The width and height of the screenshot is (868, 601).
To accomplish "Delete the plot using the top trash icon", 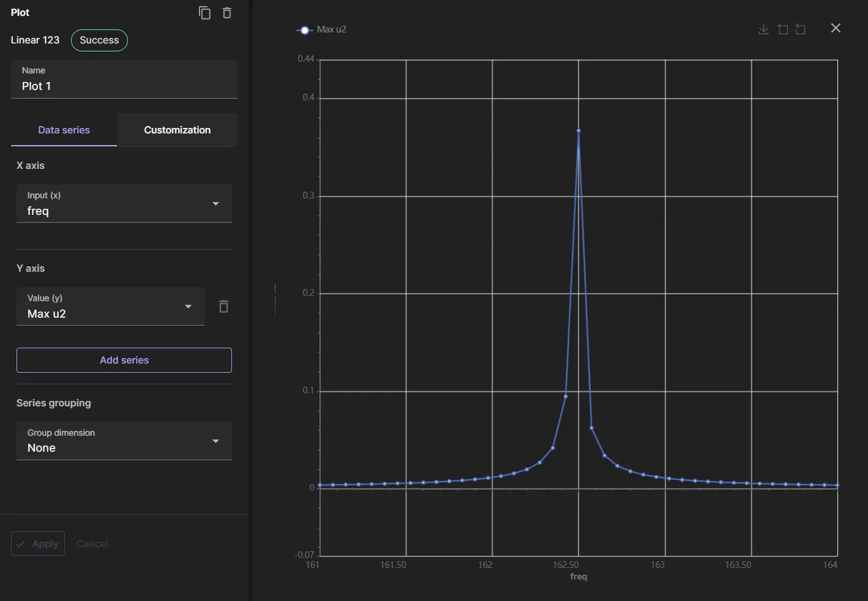I will click(x=227, y=13).
